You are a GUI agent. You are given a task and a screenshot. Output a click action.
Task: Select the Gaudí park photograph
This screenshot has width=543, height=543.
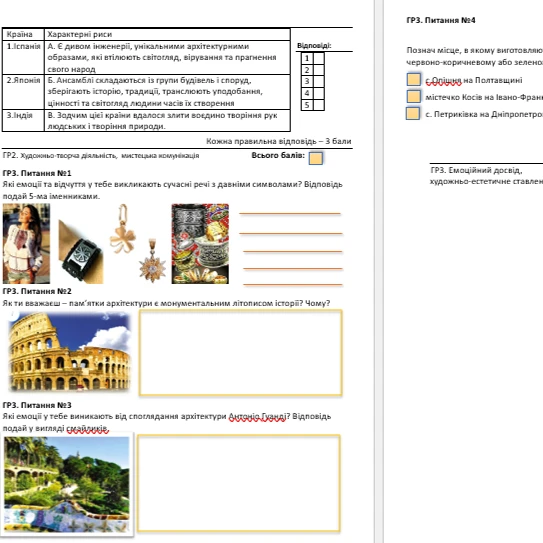(x=67, y=484)
